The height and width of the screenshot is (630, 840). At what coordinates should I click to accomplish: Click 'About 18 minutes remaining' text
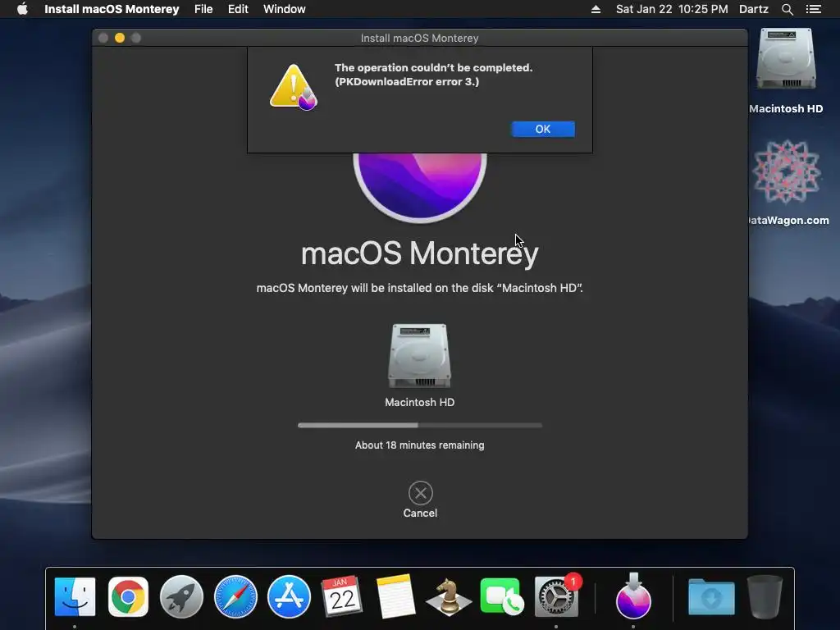click(x=419, y=445)
